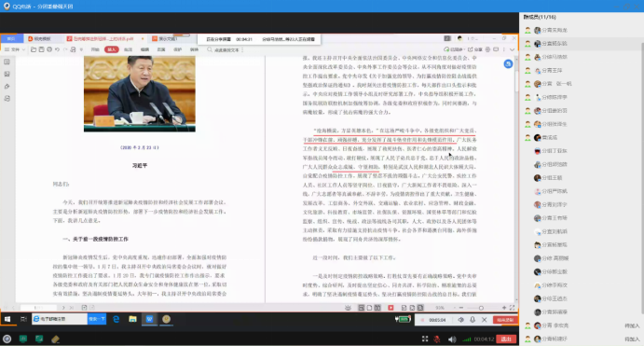Image resolution: width=644 pixels, height=346 pixels.
Task: Go to the next page arrow in status bar
Action: coord(63,308)
